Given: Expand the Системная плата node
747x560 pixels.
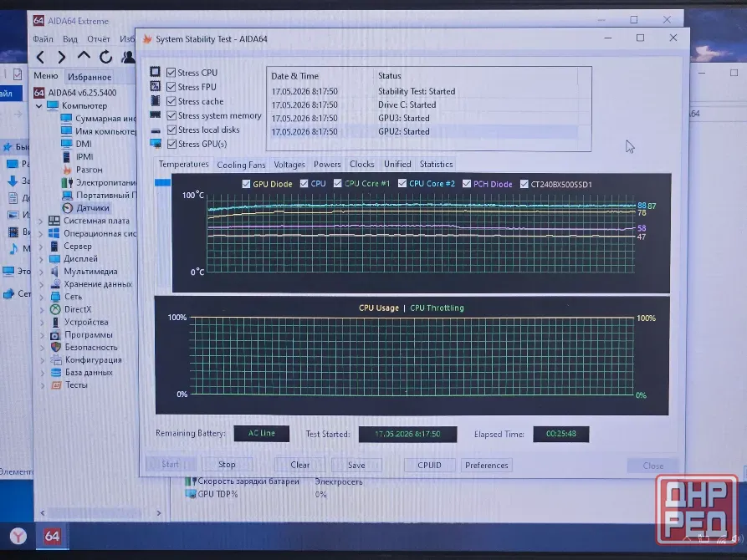Looking at the screenshot, I should (41, 221).
